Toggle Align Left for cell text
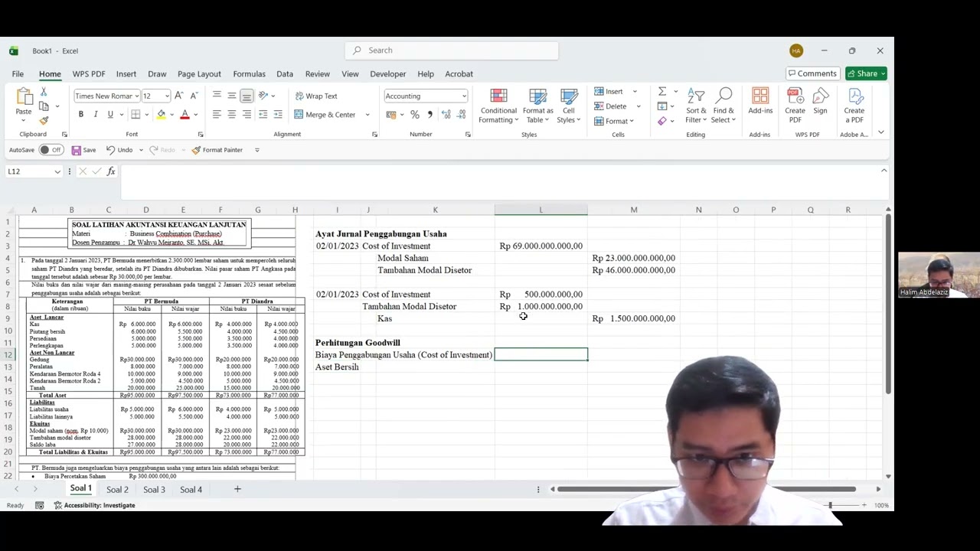The image size is (980, 551). click(x=217, y=115)
